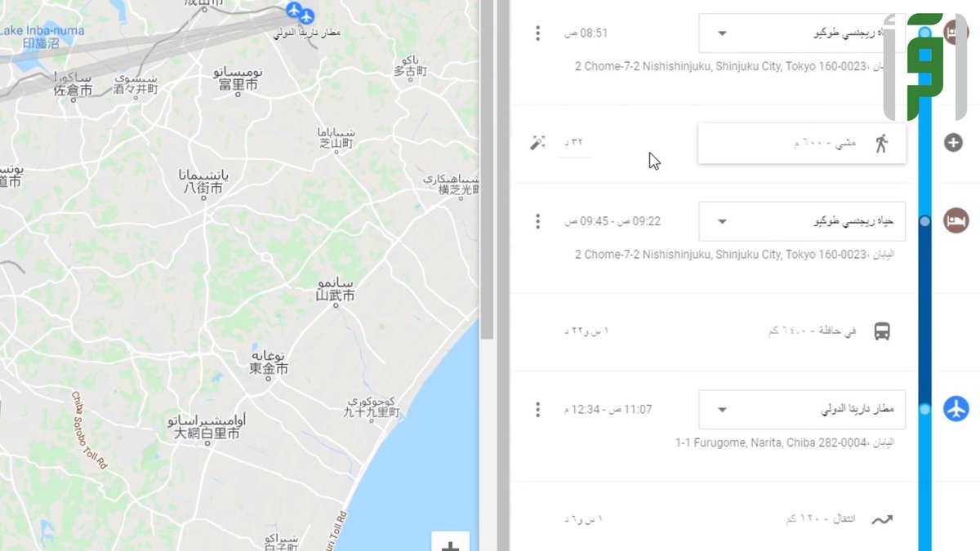This screenshot has height=551, width=980.
Task: Click the Chiba Sotobo Toll Rd label
Action: (x=90, y=429)
